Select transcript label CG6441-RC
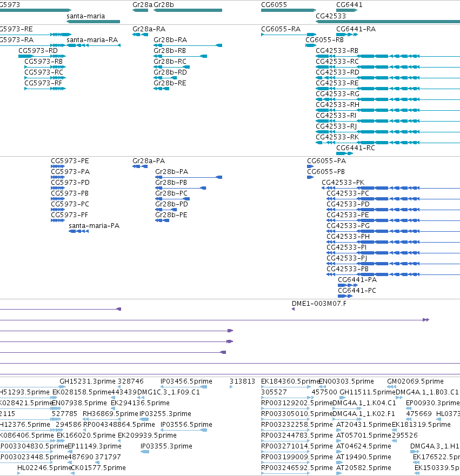This screenshot has height=476, width=460. click(x=356, y=148)
